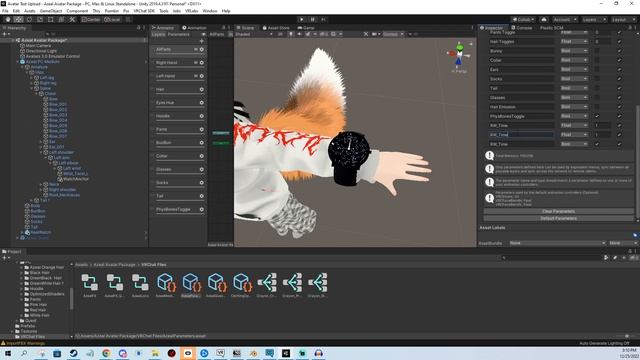The width and height of the screenshot is (640, 360).
Task: Open type dropdown for Bunny parameter
Action: (x=574, y=51)
